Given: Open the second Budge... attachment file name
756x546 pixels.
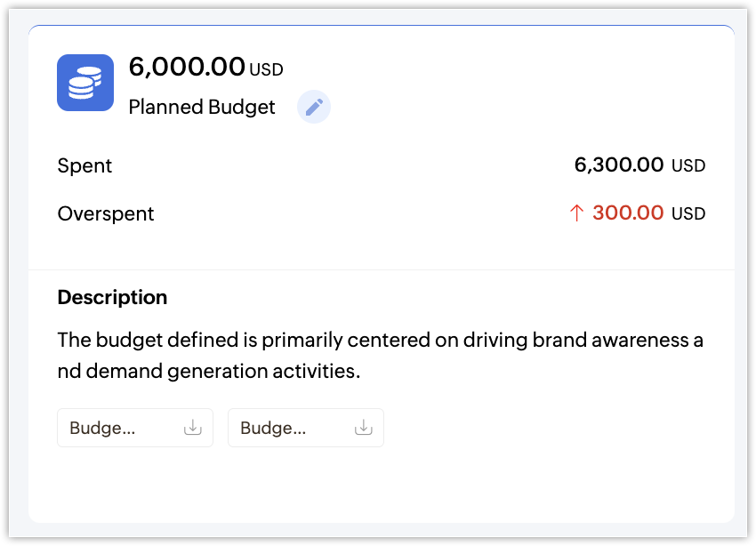Looking at the screenshot, I should pyautogui.click(x=273, y=428).
